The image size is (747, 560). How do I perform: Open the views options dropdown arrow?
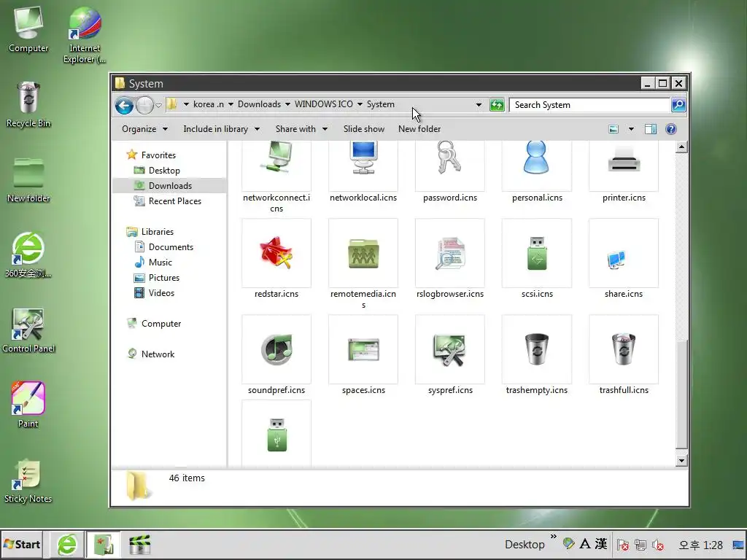point(631,129)
